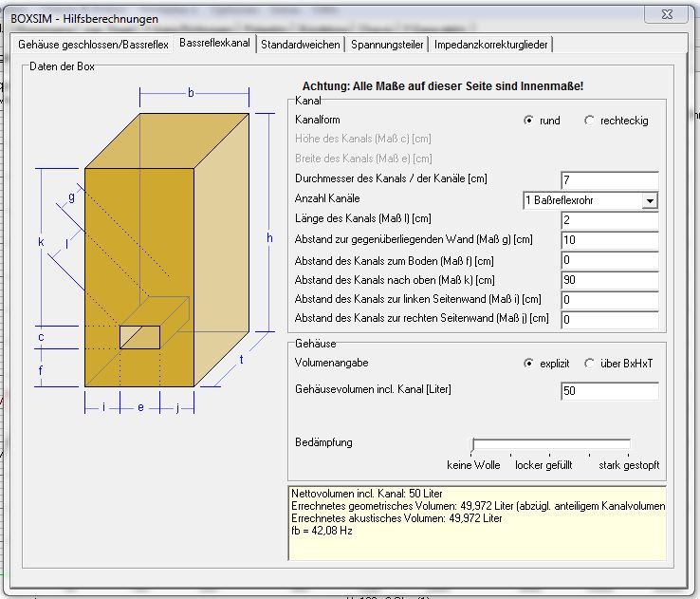Choose 'rechteckig' as Kanalform
Screen dimensions: 700x599
(x=589, y=121)
